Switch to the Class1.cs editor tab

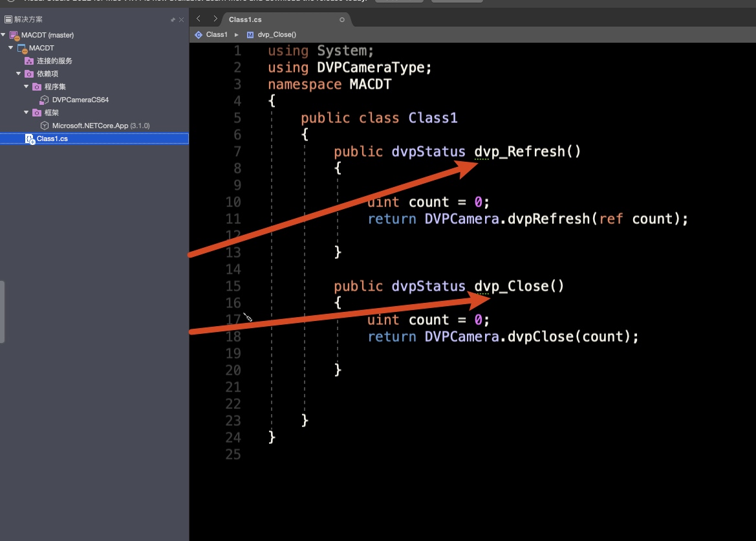pyautogui.click(x=245, y=19)
